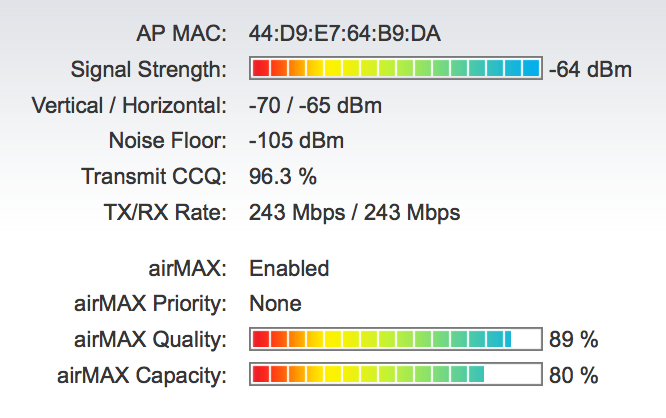Click the -105 dBm noise floor value
This screenshot has width=666, height=418.
click(x=296, y=142)
